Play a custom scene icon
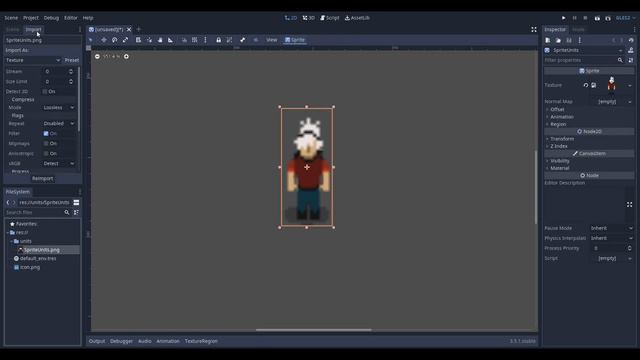640x360 pixels. (x=608, y=18)
